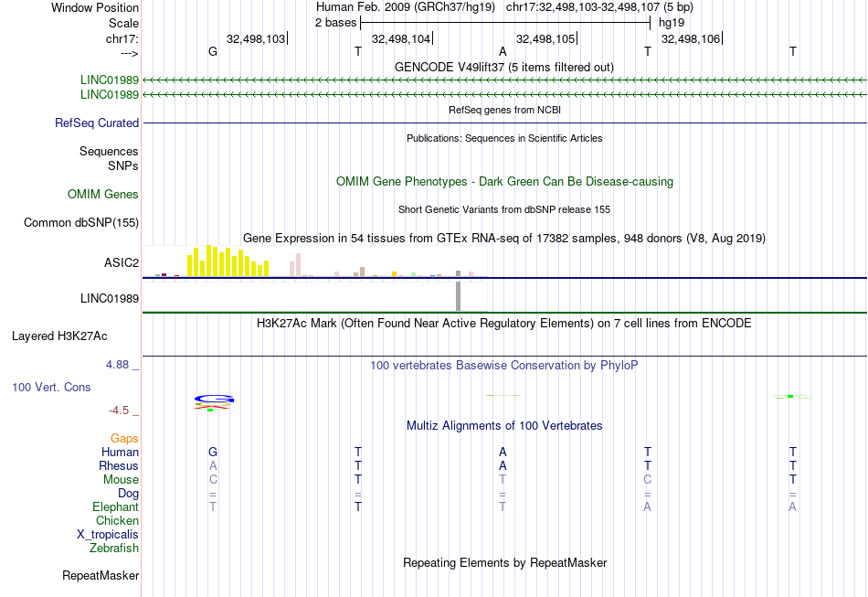Click the Human species row label
This screenshot has height=597, width=868.
point(120,453)
